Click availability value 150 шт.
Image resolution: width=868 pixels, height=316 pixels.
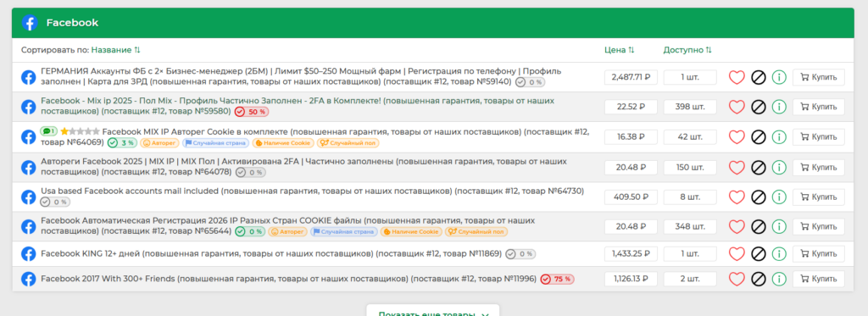point(690,167)
